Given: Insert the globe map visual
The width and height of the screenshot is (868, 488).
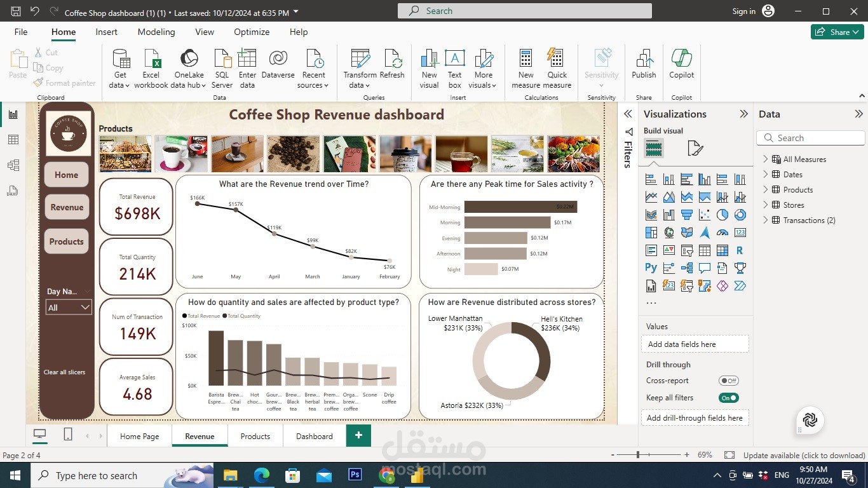Looking at the screenshot, I should click(x=668, y=233).
